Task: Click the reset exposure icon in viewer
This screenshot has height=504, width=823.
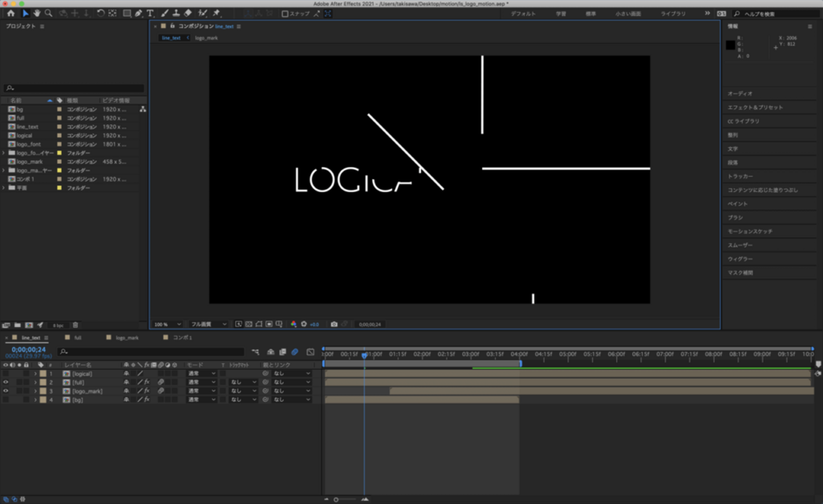Action: tap(304, 324)
